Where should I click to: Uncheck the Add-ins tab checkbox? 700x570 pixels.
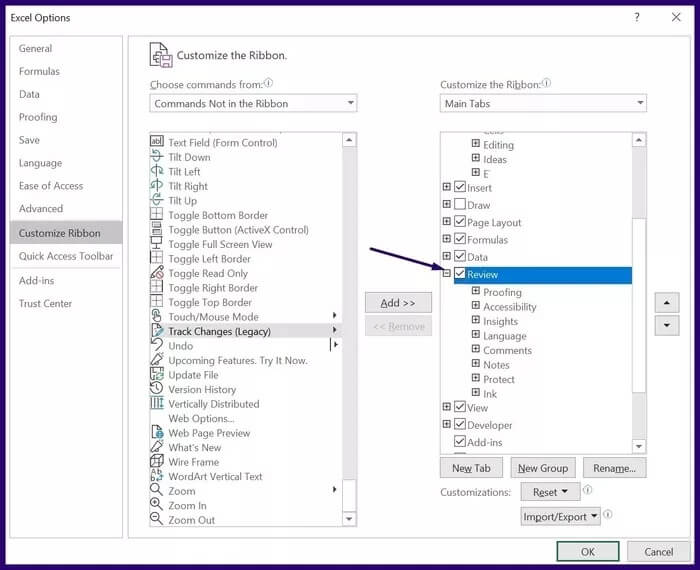click(x=460, y=441)
